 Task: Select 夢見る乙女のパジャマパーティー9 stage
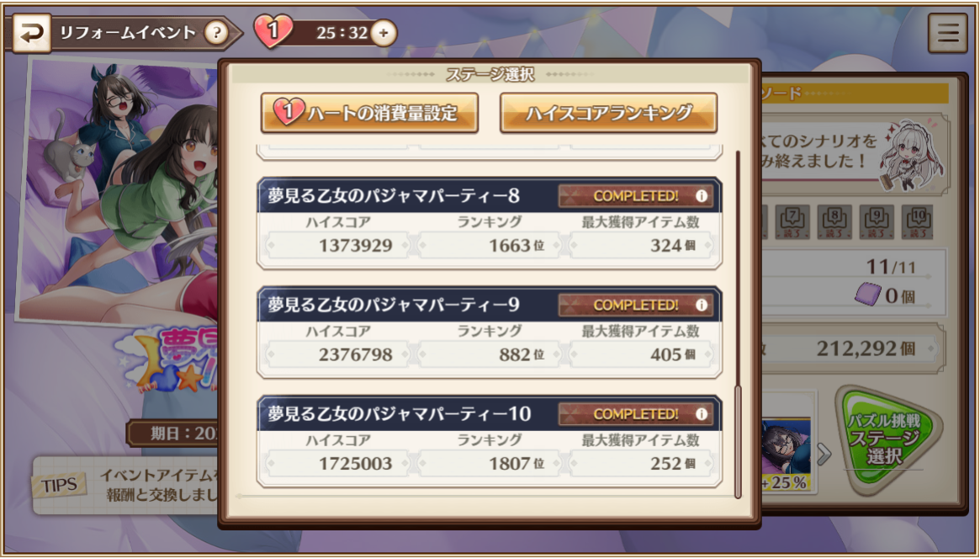[490, 332]
